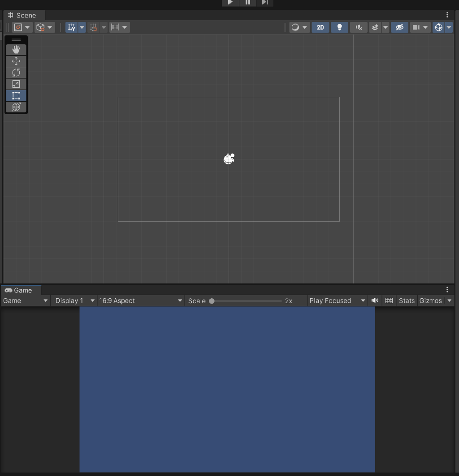Toggle scene lighting bulb button
Screen dimensions: 459x476
339,27
